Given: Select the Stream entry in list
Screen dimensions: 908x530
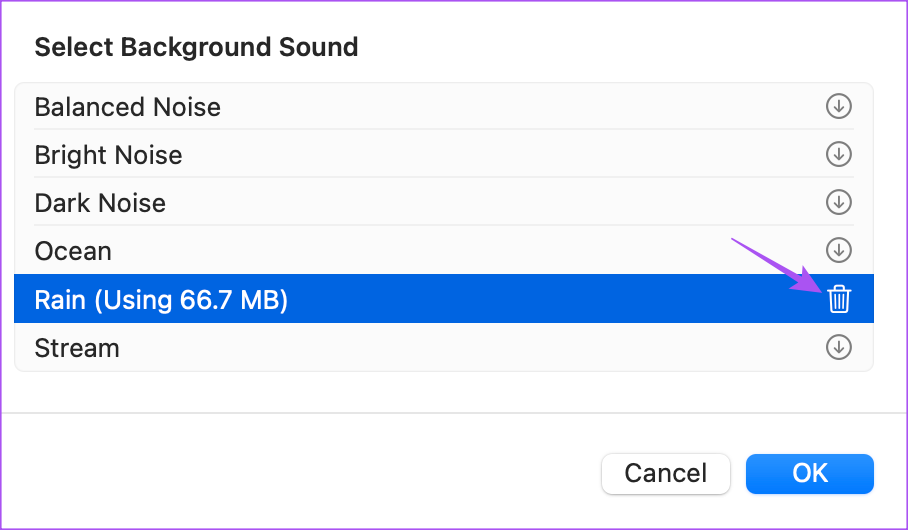Looking at the screenshot, I should (77, 348).
